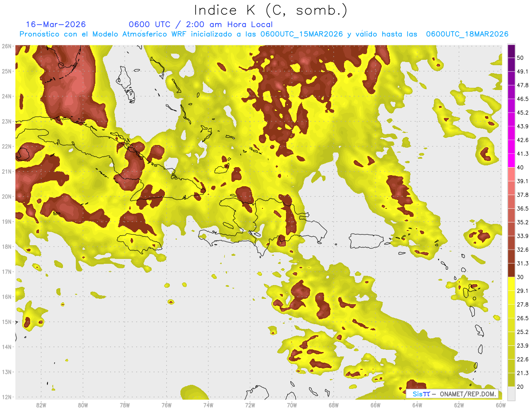Click color scale value "23.9"
Image resolution: width=532 pixels, height=411 pixels.
tap(523, 345)
